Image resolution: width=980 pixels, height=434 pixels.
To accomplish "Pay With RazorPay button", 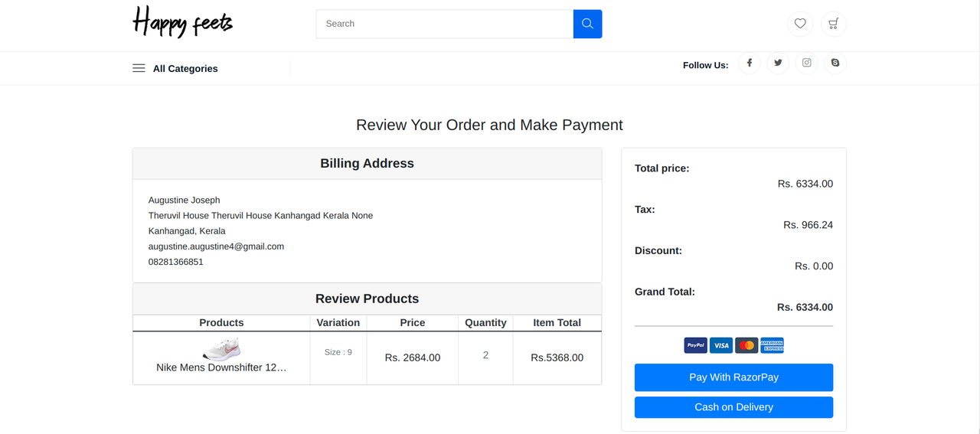I will click(733, 377).
